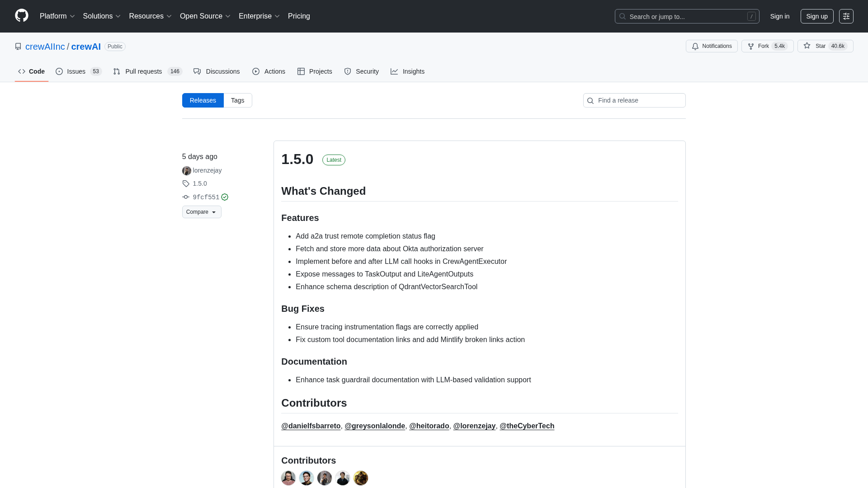868x488 pixels.
Task: Click the Star icon button
Action: point(807,46)
